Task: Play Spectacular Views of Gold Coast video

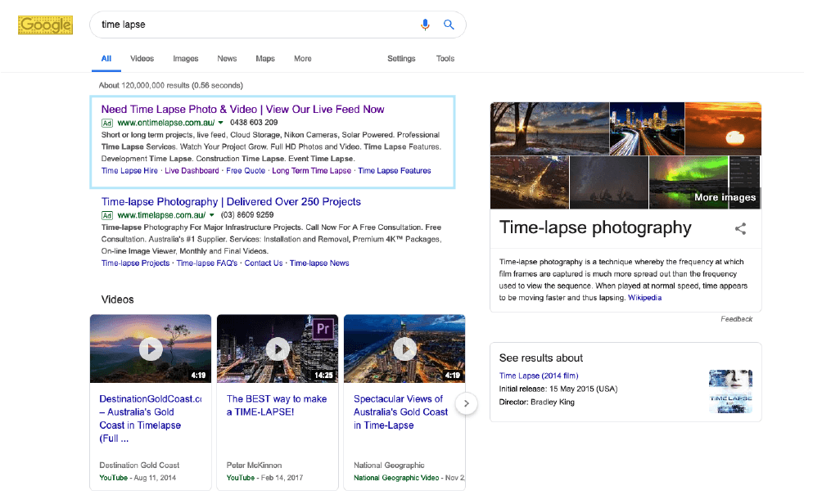Action: click(404, 349)
